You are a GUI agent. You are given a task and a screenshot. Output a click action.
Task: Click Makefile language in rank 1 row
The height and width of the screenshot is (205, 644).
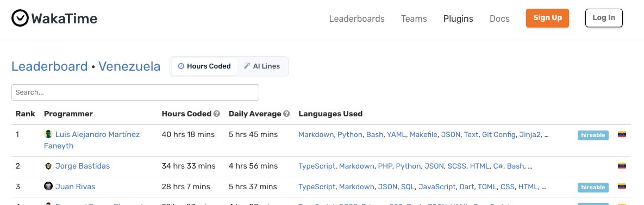coord(423,134)
